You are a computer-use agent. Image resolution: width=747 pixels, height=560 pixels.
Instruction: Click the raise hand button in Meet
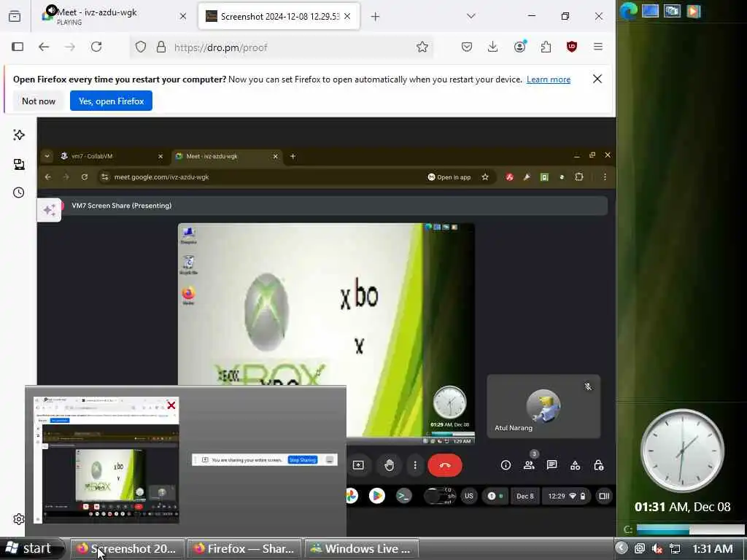point(390,465)
